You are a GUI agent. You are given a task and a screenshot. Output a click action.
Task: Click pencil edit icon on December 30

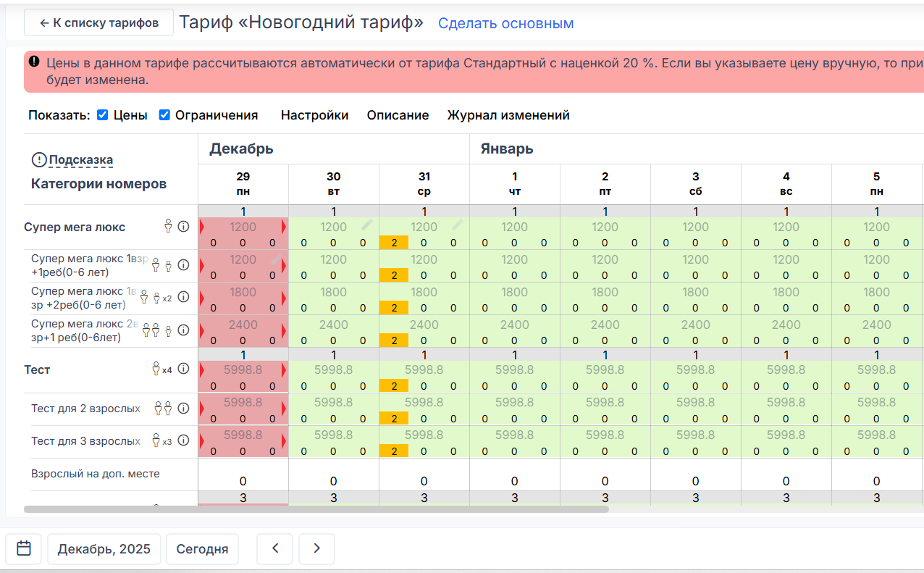367,225
